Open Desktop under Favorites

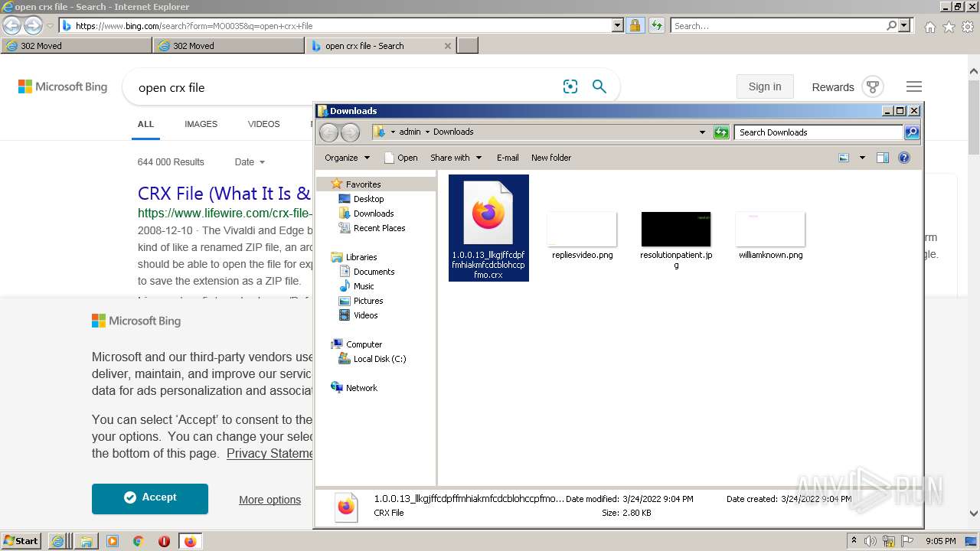click(x=368, y=199)
